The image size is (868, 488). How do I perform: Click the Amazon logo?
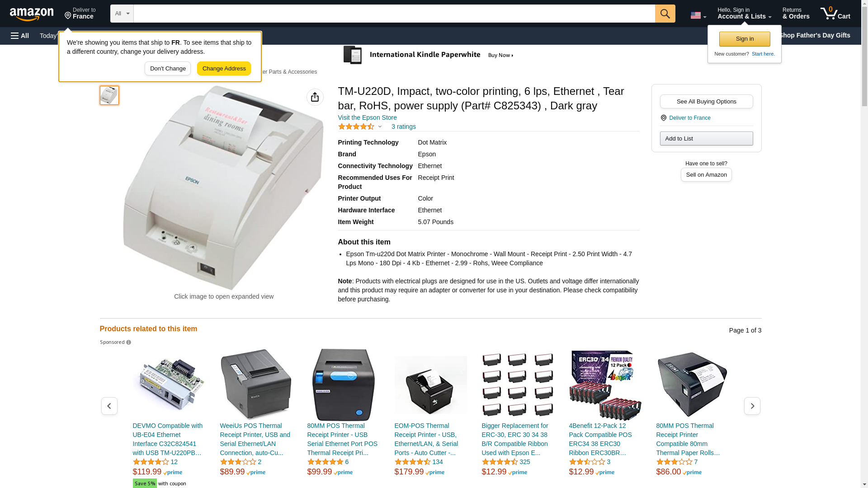point(32,14)
